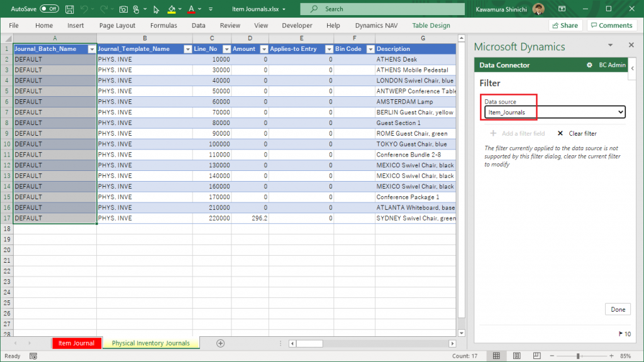Switch to the Insert tab
This screenshot has width=644, height=362.
(x=75, y=25)
